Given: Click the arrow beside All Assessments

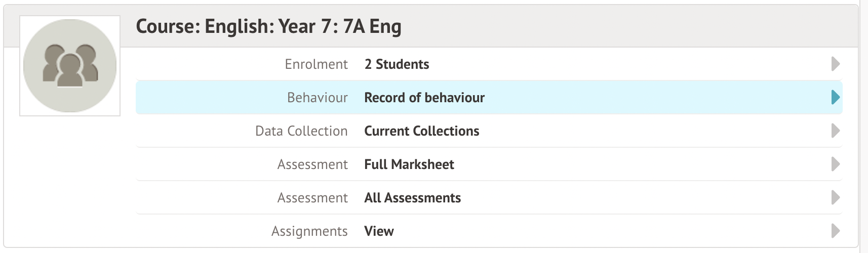Looking at the screenshot, I should pyautogui.click(x=836, y=197).
